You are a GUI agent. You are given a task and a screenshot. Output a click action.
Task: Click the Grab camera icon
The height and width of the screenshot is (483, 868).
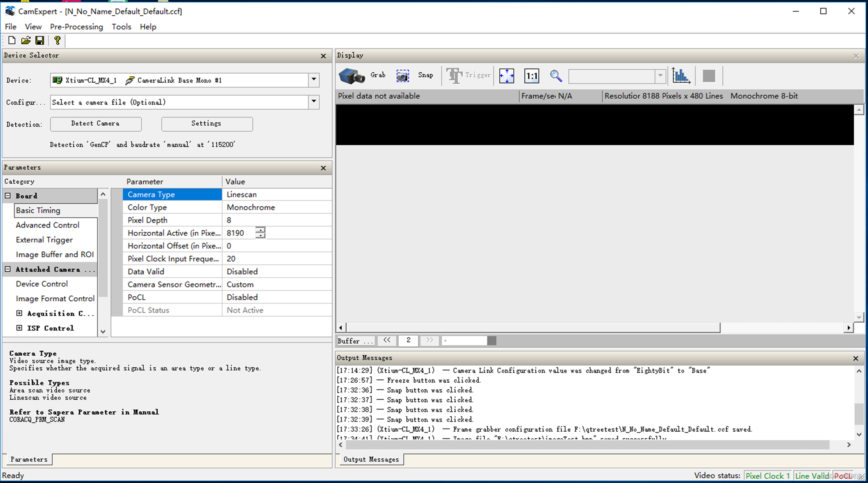click(351, 76)
